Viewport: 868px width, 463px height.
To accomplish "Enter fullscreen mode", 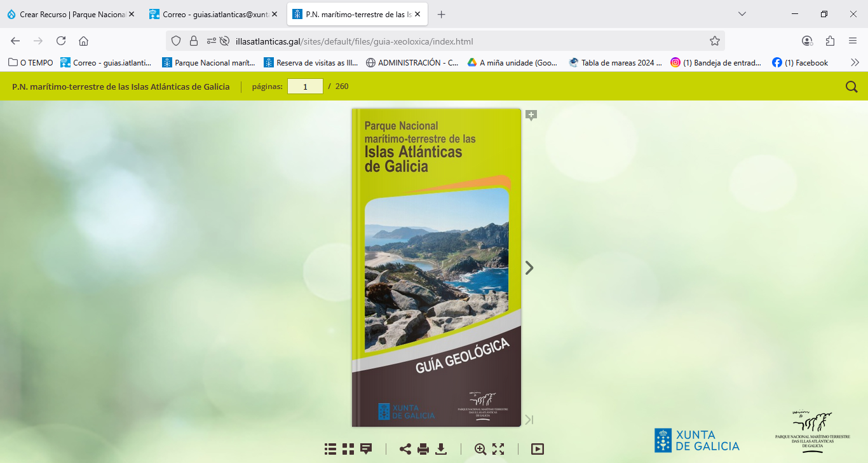I will (x=498, y=448).
